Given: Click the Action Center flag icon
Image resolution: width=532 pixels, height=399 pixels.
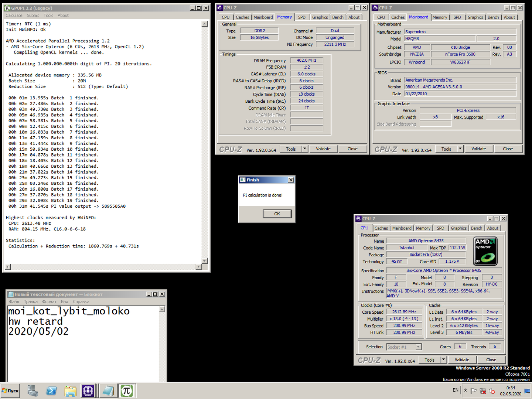Looking at the screenshot, I should click(474, 391).
